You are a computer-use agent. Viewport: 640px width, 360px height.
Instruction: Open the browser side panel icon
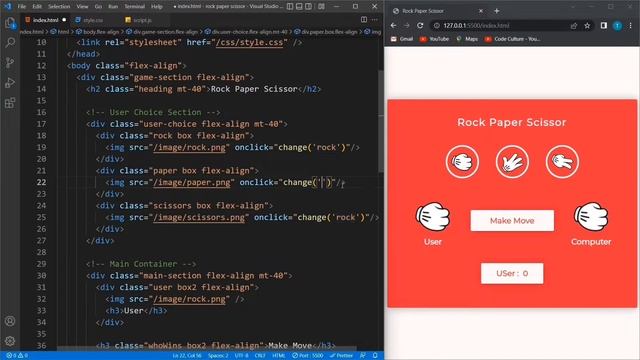(x=604, y=26)
